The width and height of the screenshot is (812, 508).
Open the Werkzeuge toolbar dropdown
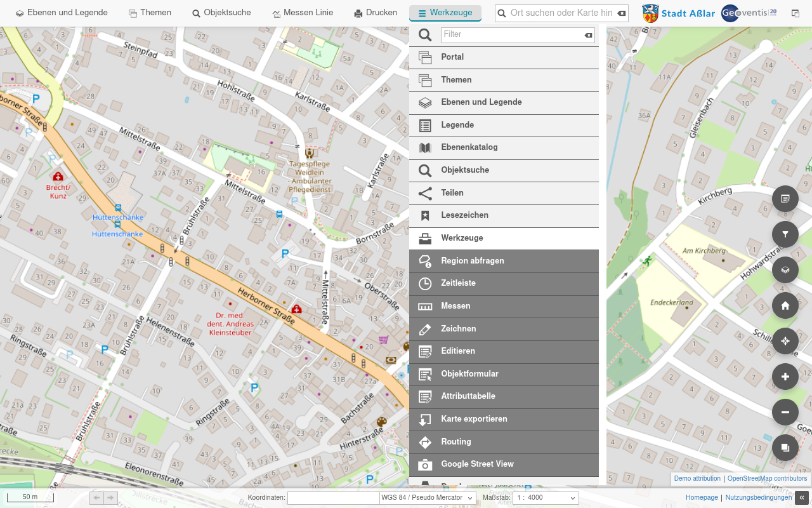point(445,13)
